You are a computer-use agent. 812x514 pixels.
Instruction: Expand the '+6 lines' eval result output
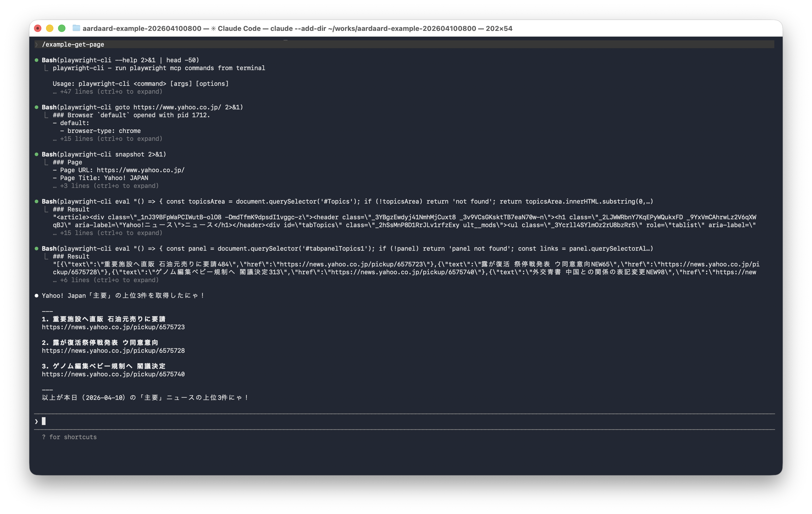coord(105,280)
